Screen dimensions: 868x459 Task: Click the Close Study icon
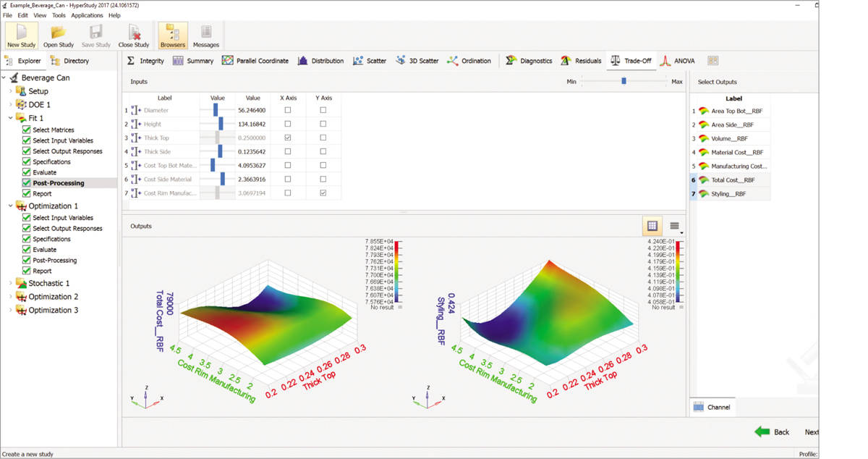click(134, 35)
